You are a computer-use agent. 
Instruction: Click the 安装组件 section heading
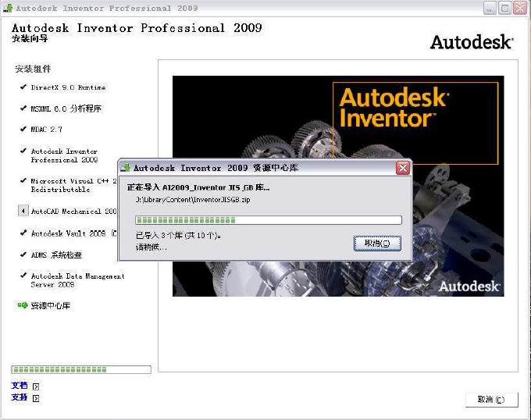point(33,69)
